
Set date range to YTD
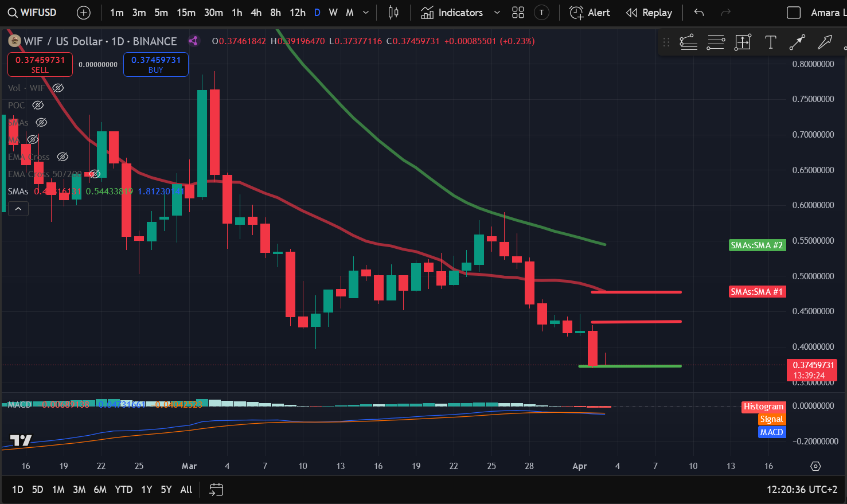coord(124,490)
